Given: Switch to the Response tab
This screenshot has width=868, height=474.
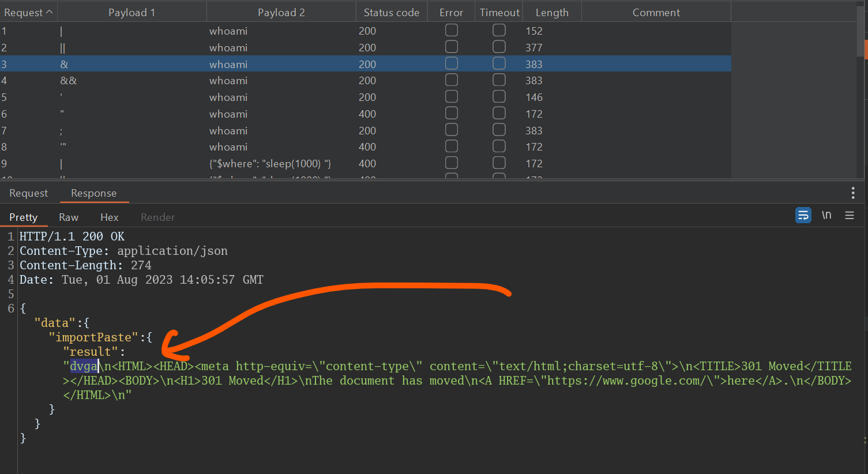Looking at the screenshot, I should click(93, 193).
